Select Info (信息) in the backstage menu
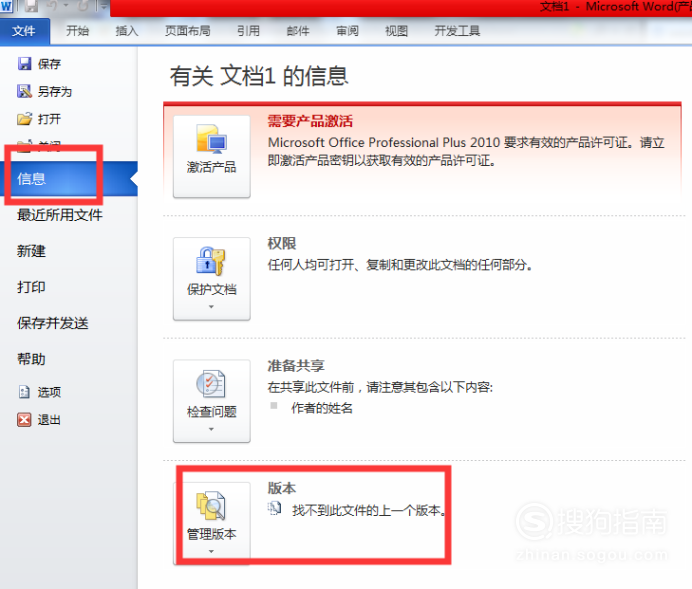This screenshot has height=589, width=692. (x=68, y=179)
